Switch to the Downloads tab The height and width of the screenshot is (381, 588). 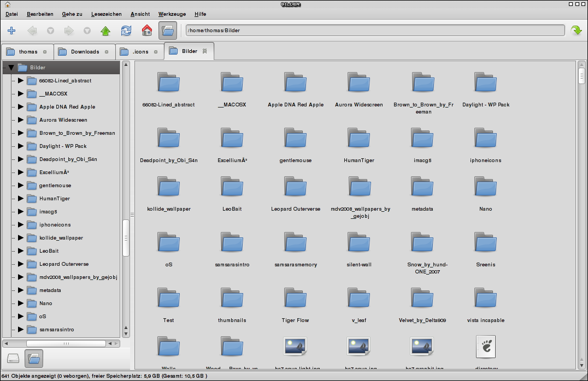tap(84, 52)
